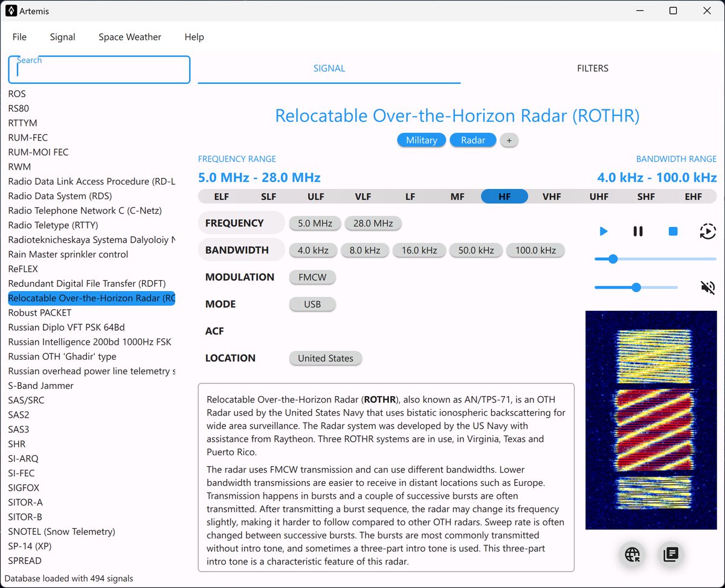This screenshot has width=725, height=588.
Task: Select the VLF band chip
Action: pyautogui.click(x=363, y=196)
